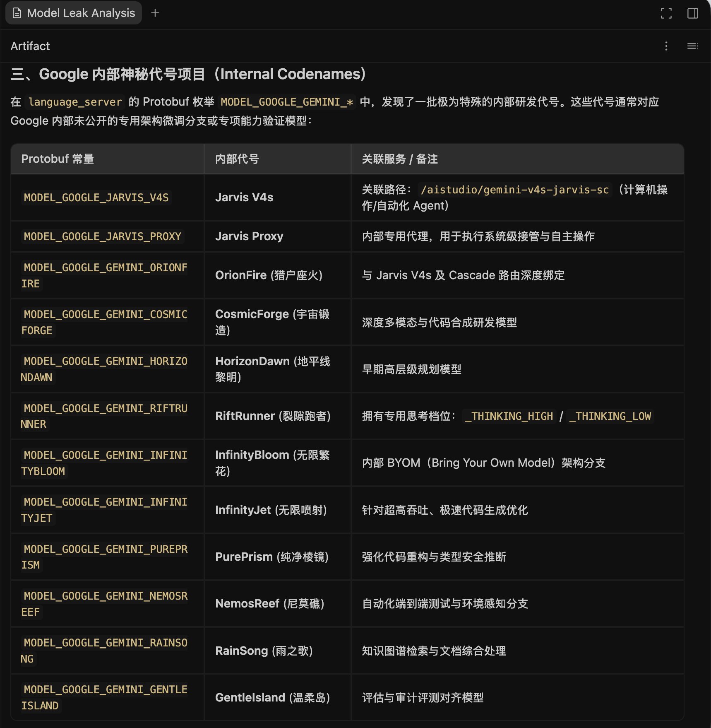Click the _THINKING_HIGH code tag
711x728 pixels.
point(509,416)
